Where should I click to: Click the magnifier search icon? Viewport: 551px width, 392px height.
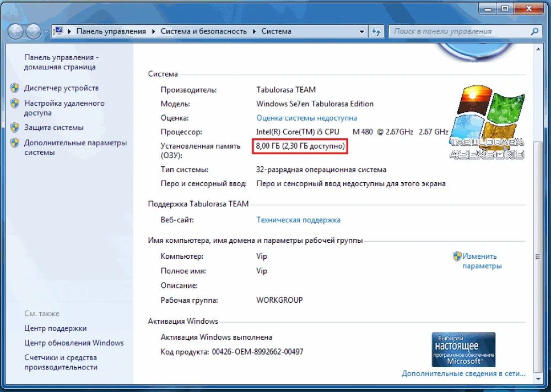pyautogui.click(x=534, y=31)
